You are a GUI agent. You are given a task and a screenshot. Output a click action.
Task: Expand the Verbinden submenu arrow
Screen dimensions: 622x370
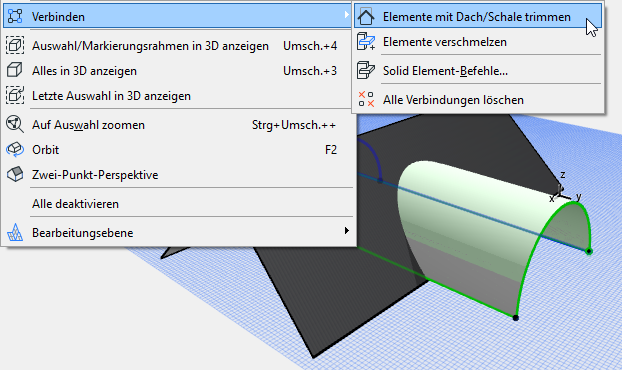(x=346, y=15)
